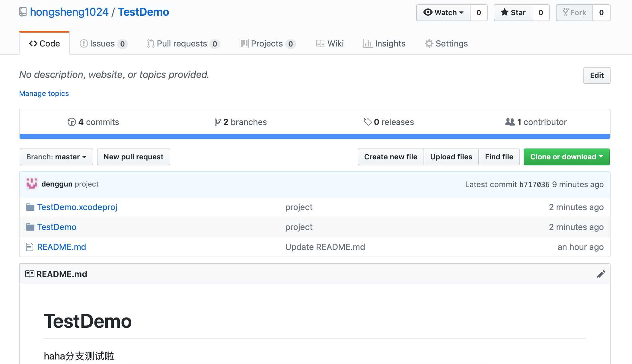This screenshot has height=364, width=632.
Task: Click the commits history icon
Action: pyautogui.click(x=70, y=122)
